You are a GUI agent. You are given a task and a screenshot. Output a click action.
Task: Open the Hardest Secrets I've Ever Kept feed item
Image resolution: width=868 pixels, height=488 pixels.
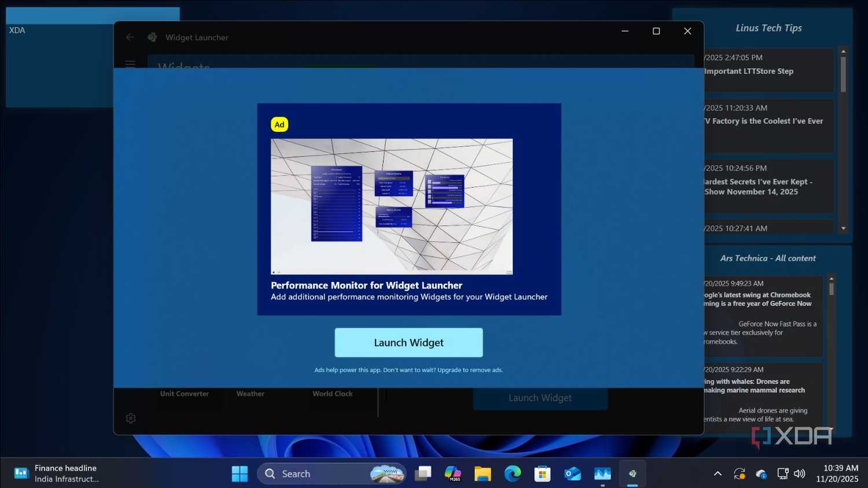768,186
